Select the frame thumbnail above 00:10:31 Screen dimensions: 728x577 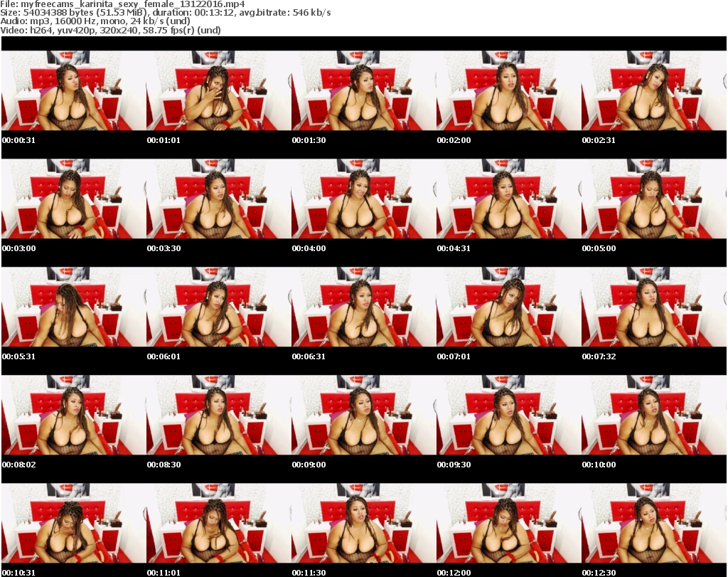coord(74,524)
